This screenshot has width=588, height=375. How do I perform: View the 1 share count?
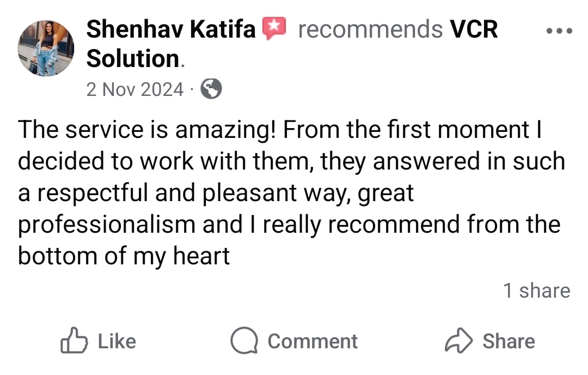pyautogui.click(x=536, y=291)
